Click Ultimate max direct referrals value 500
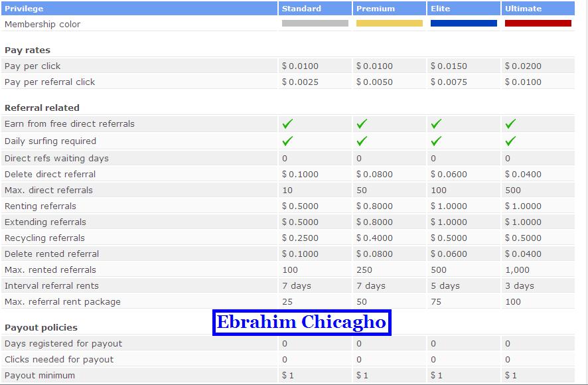This screenshot has width=588, height=385. click(512, 191)
